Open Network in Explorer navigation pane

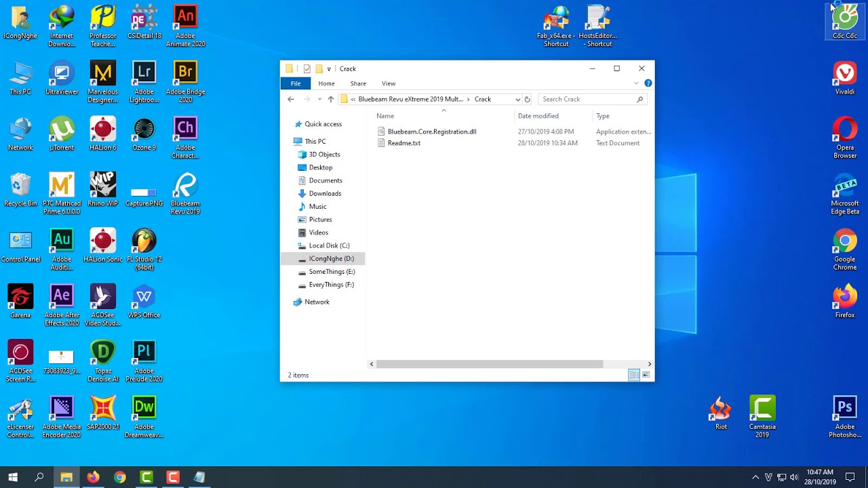coord(317,302)
